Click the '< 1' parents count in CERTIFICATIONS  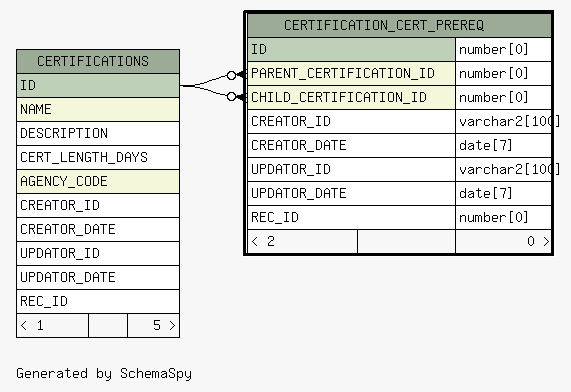point(52,325)
